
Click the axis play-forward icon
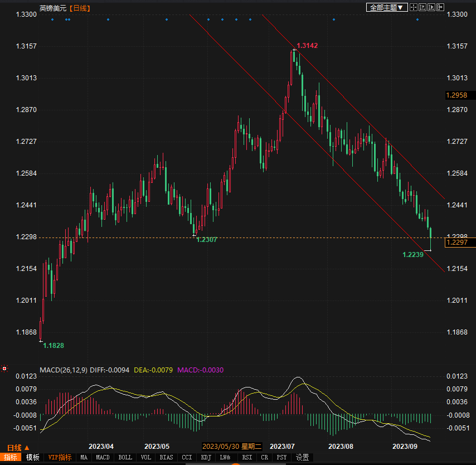[x=431, y=8]
